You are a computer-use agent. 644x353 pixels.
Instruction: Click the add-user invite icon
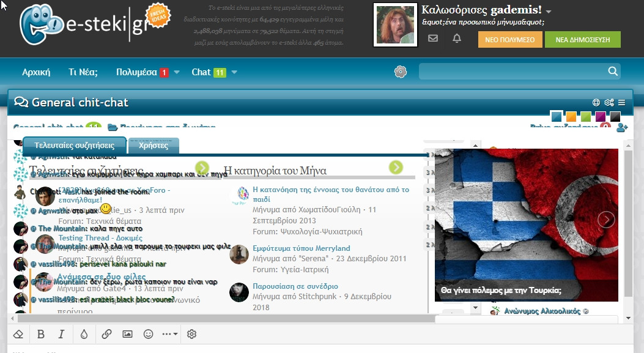click(x=622, y=128)
